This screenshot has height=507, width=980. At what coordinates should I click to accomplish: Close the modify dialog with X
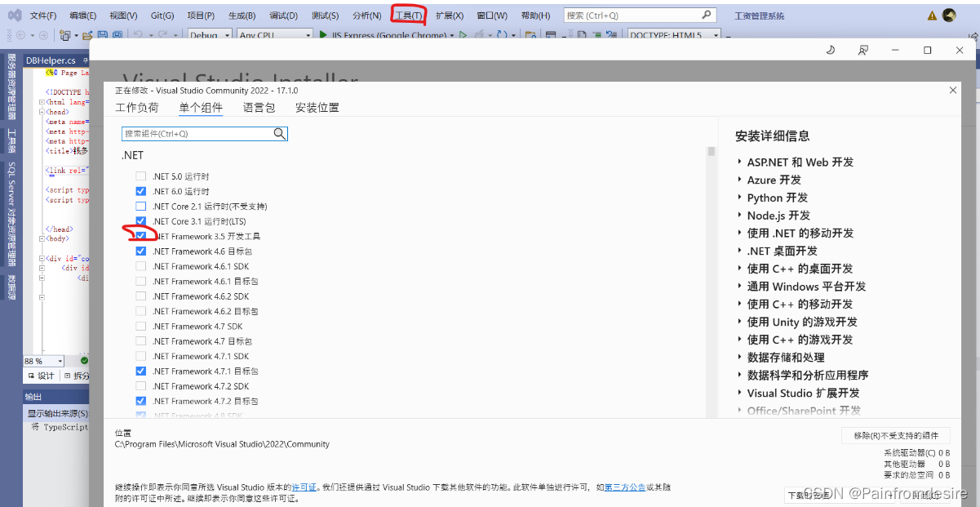[x=953, y=91]
